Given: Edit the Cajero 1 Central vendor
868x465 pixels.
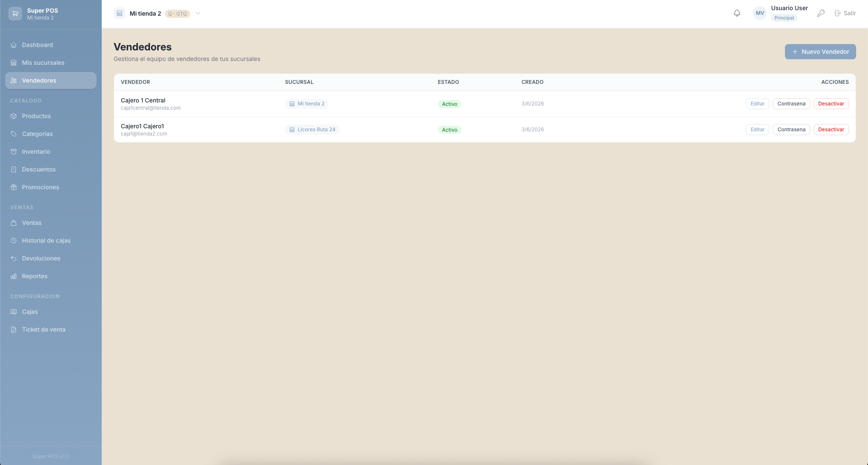Looking at the screenshot, I should (757, 104).
